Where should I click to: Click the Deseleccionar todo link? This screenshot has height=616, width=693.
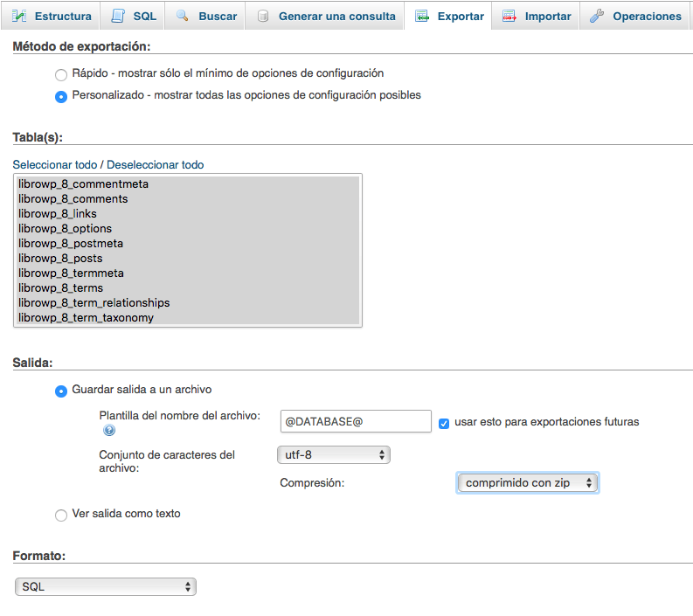click(156, 165)
